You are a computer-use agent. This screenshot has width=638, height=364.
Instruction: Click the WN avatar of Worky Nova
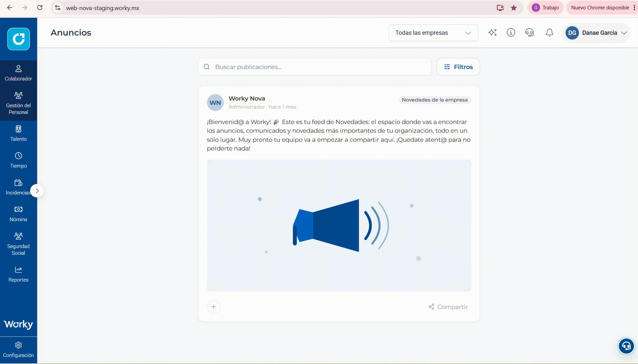(x=215, y=103)
